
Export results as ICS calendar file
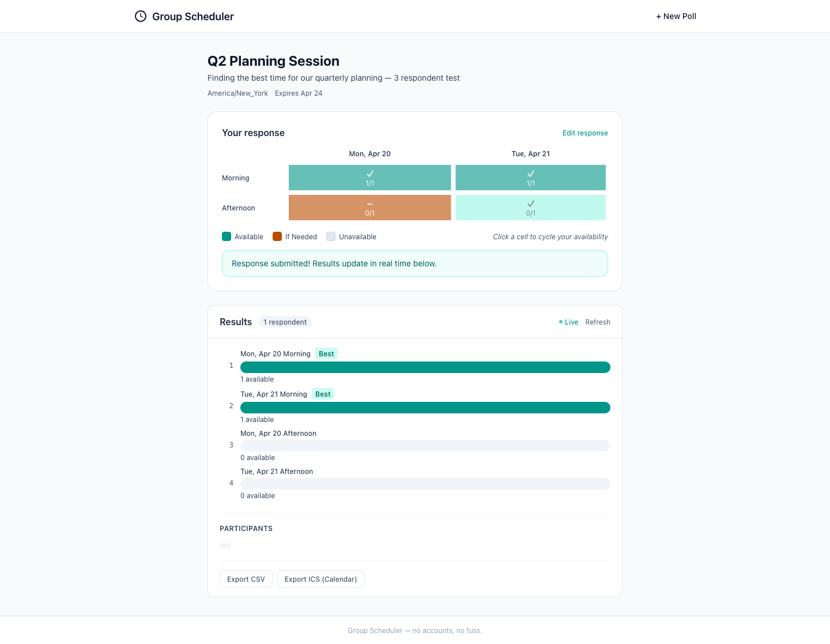[320, 579]
